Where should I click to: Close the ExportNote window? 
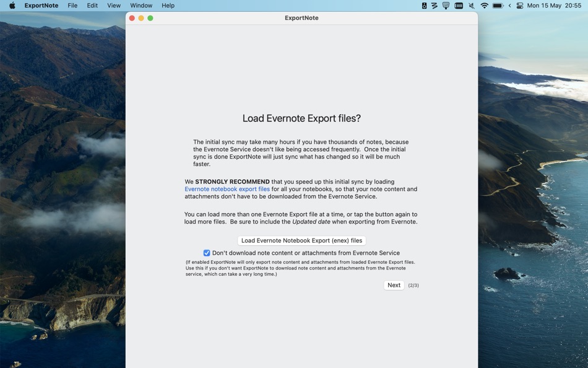132,18
